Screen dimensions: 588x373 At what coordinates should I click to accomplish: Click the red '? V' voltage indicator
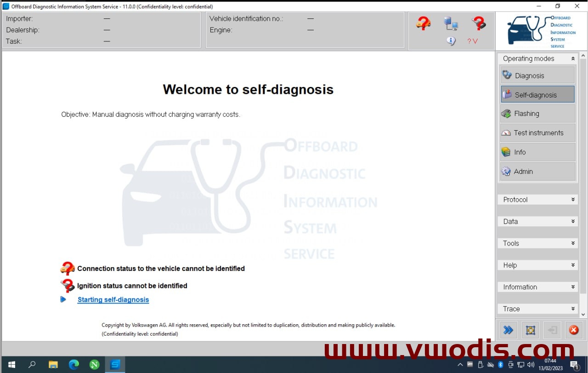coord(473,41)
